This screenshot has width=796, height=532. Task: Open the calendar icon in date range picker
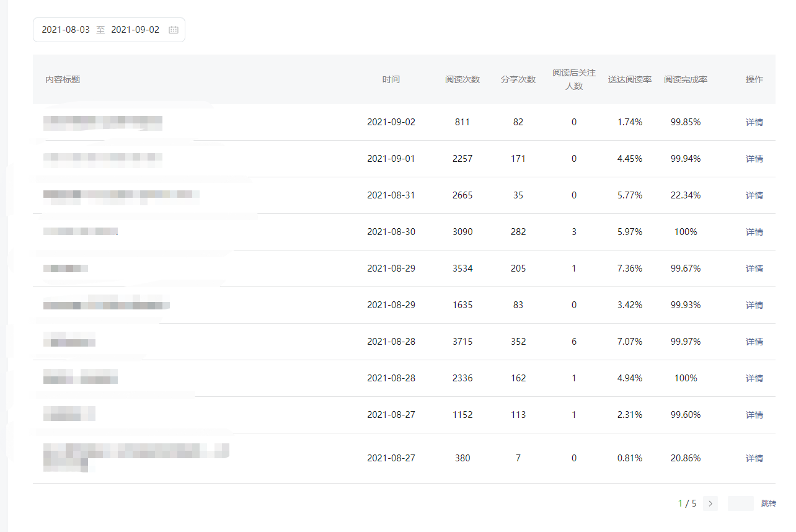174,30
